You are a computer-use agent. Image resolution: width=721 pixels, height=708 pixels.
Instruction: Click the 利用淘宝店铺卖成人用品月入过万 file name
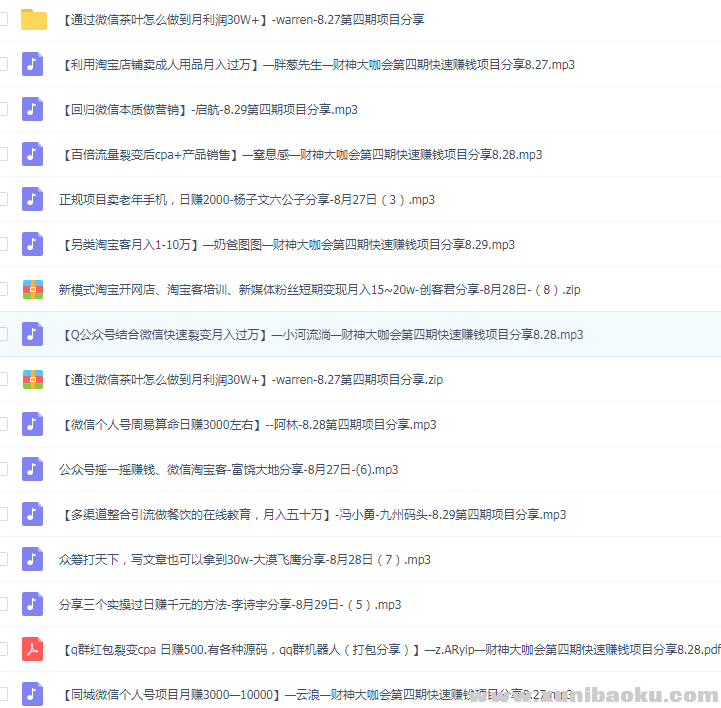point(316,64)
